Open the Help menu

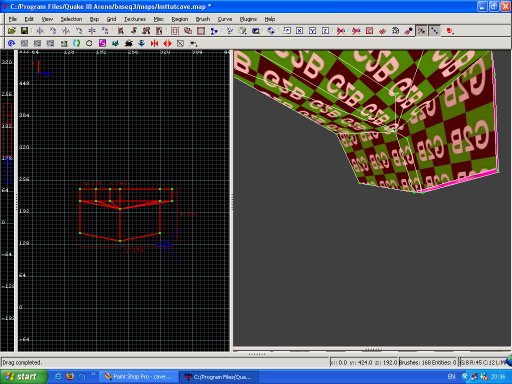click(x=270, y=19)
